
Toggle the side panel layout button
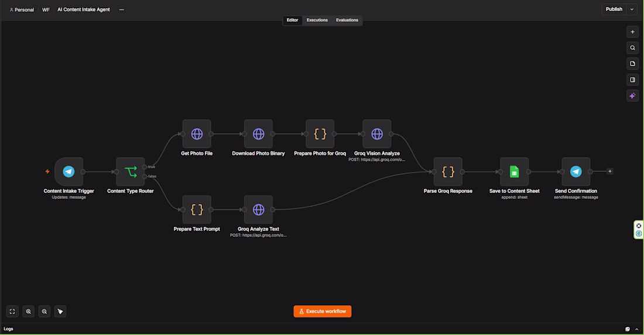pos(632,80)
